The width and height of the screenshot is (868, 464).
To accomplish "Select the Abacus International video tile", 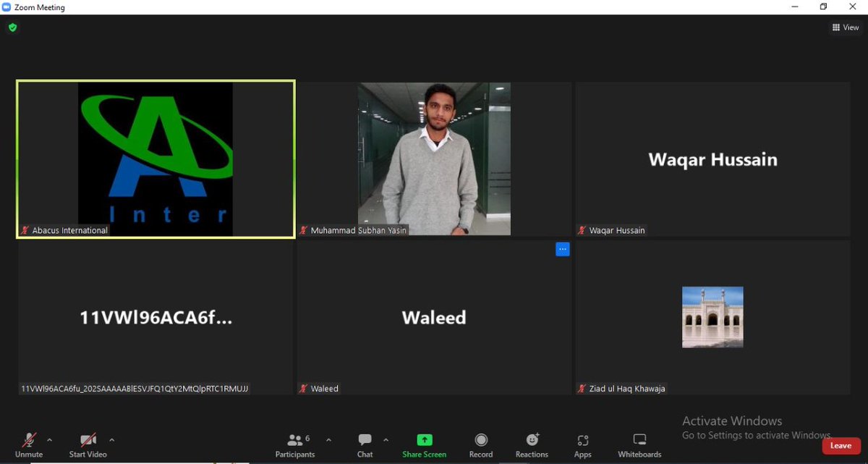I will [x=156, y=159].
